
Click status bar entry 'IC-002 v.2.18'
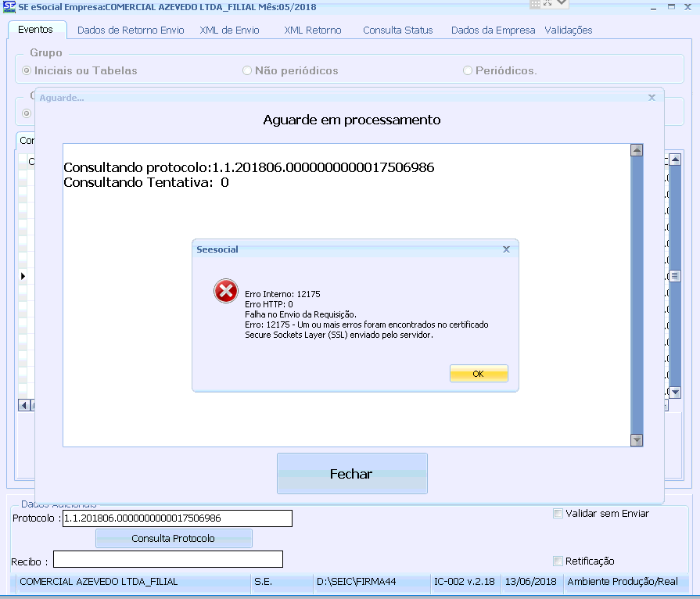[465, 582]
